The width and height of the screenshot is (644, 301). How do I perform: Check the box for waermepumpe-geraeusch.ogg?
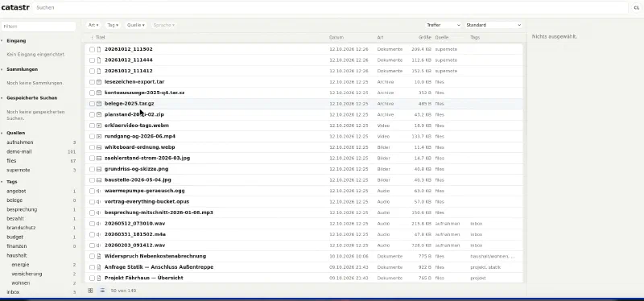[x=92, y=191]
